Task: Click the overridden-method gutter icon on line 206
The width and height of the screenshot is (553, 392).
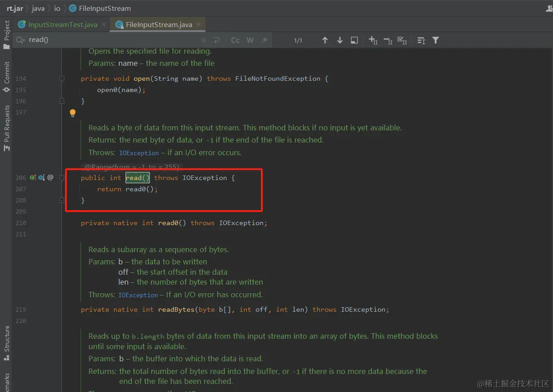Action: tap(41, 178)
